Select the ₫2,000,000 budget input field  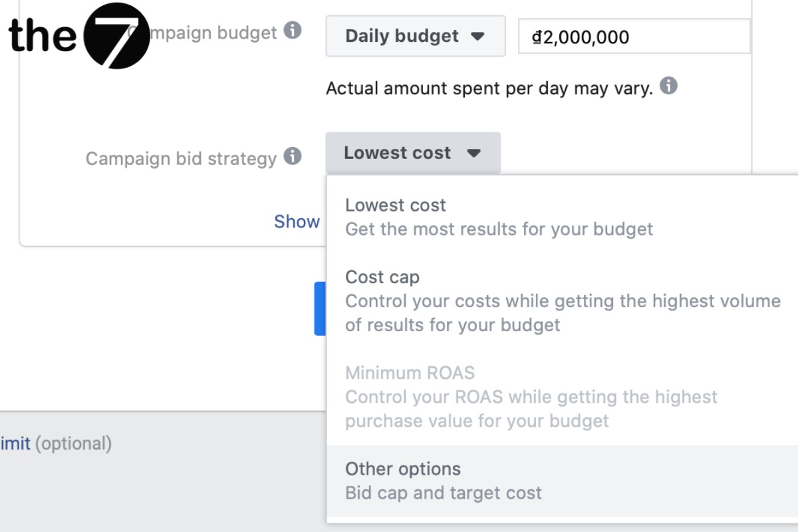634,37
